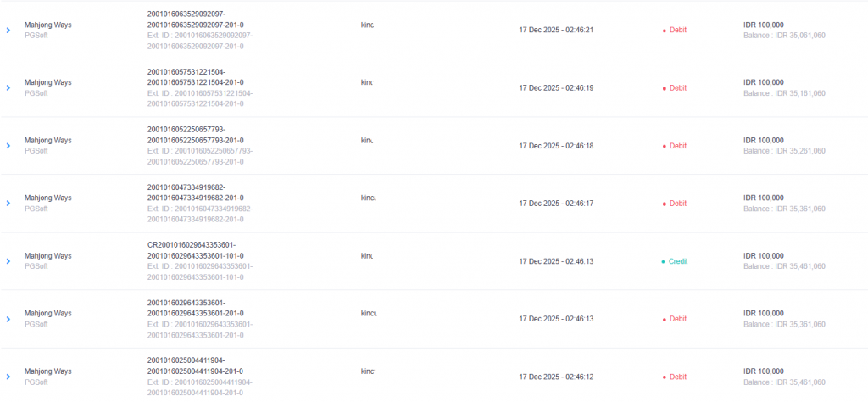The height and width of the screenshot is (402, 868).
Task: Open the player link in the 02:46:19 row
Action: 367,82
